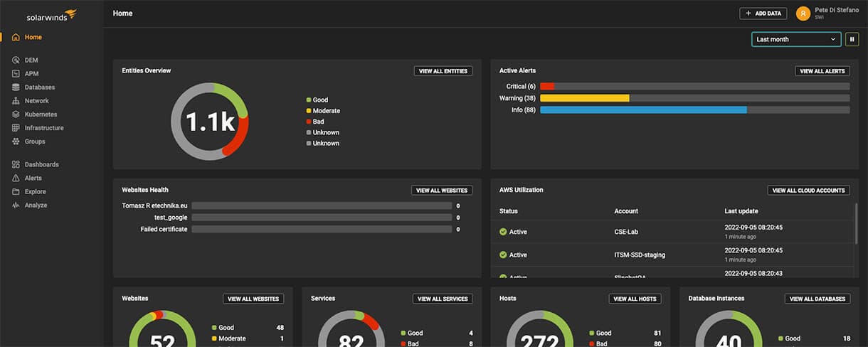The image size is (868, 347).
Task: Open the Pete Di Stefano account menu
Action: coord(828,14)
